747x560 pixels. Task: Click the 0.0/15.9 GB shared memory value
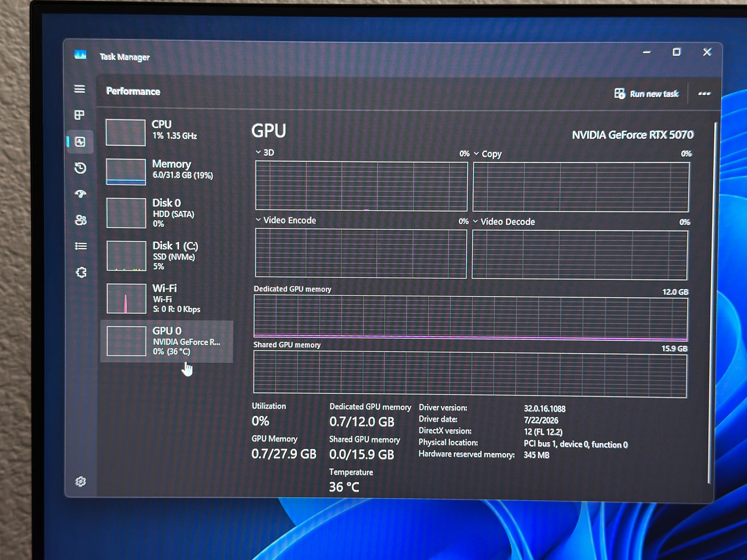pyautogui.click(x=362, y=455)
